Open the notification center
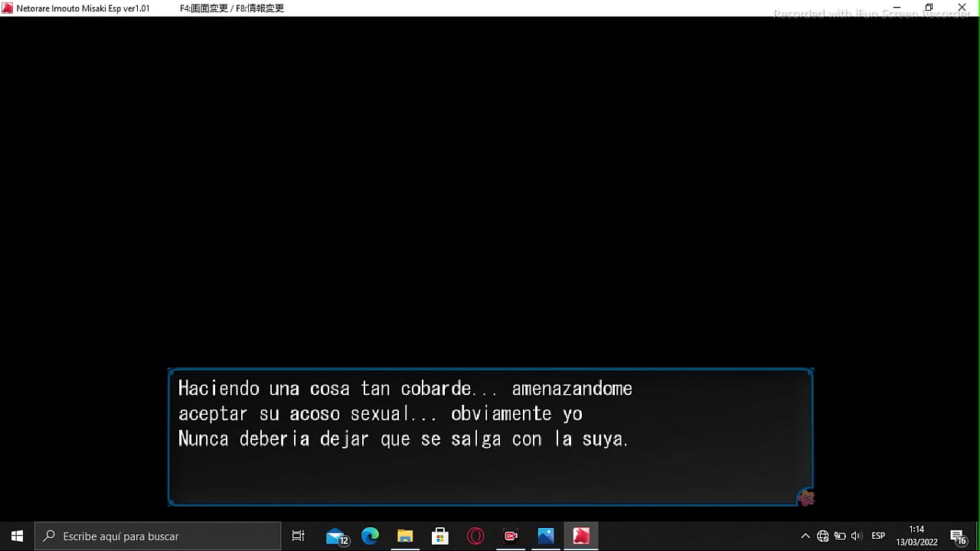Image resolution: width=980 pixels, height=551 pixels. (x=958, y=536)
